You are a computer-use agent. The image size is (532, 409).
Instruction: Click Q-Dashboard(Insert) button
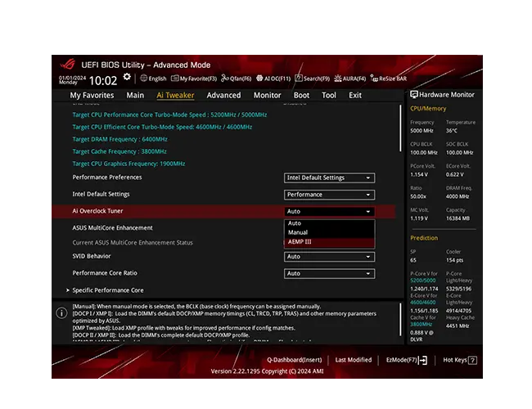click(294, 360)
